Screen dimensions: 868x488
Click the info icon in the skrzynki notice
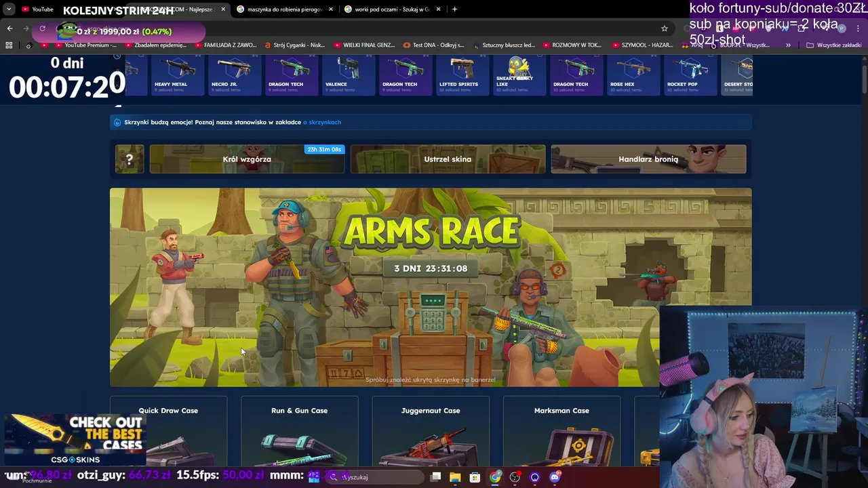click(118, 123)
